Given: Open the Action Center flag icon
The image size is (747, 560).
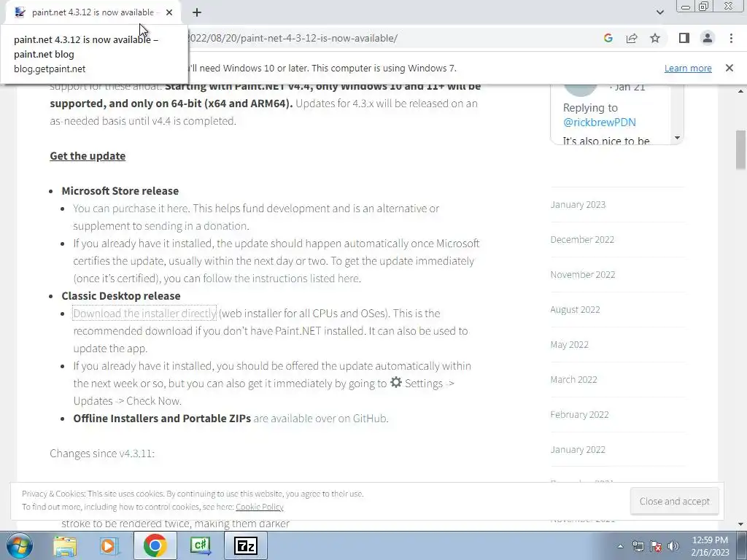Looking at the screenshot, I should point(656,546).
